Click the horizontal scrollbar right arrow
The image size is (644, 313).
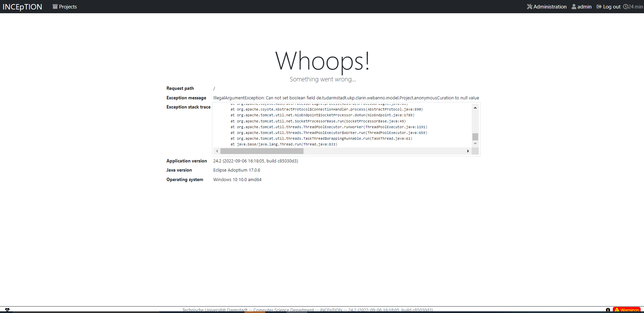469,151
